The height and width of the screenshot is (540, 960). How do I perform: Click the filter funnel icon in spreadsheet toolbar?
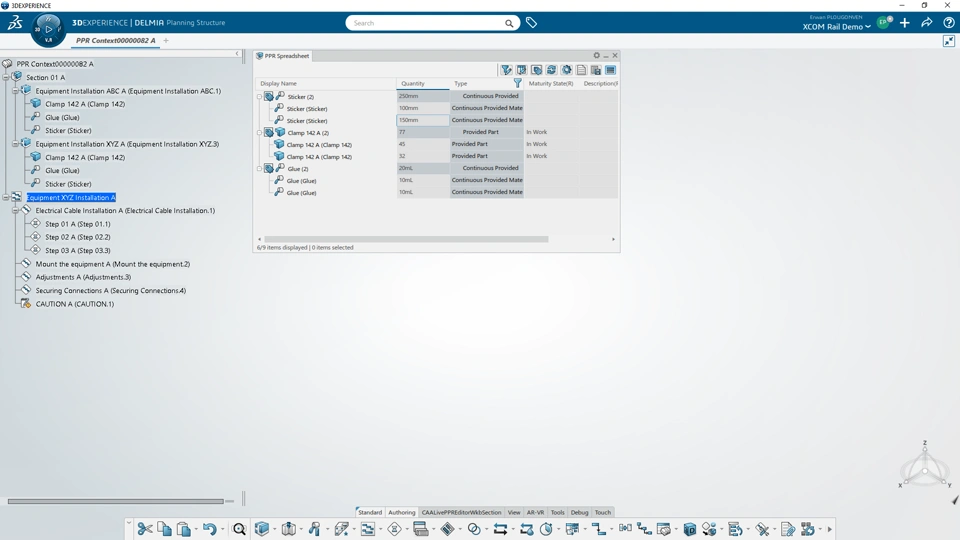(506, 70)
